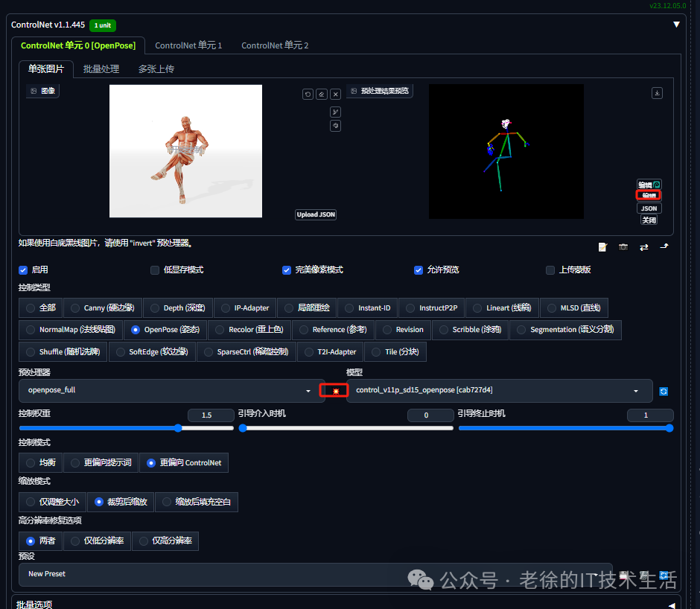Image resolution: width=700 pixels, height=609 pixels.
Task: Select the InstructP2P control type
Action: (x=431, y=308)
